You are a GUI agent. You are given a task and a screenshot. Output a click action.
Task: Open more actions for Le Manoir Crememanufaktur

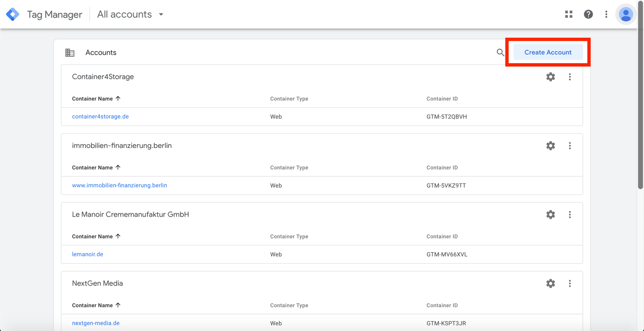570,215
